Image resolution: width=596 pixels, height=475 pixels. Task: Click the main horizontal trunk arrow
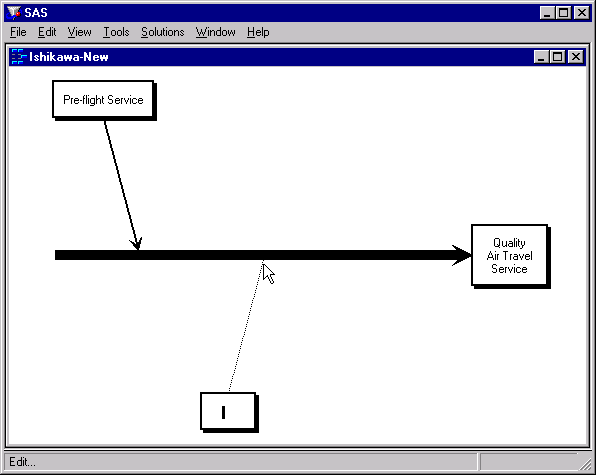click(262, 255)
